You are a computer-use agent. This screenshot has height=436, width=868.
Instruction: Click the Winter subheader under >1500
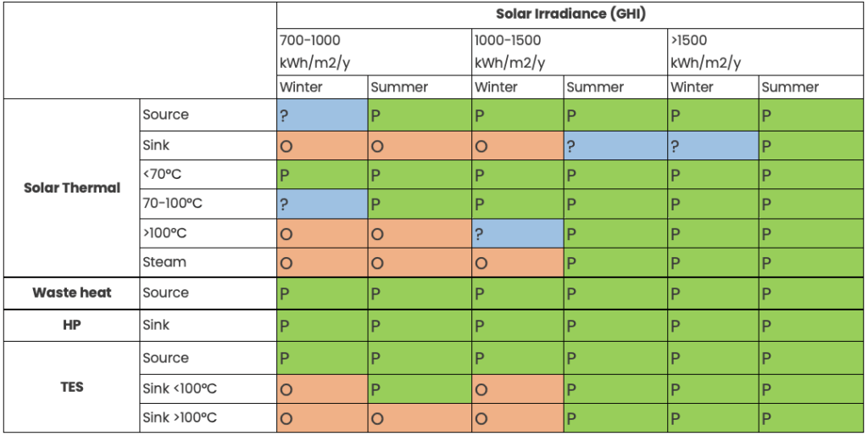[692, 87]
